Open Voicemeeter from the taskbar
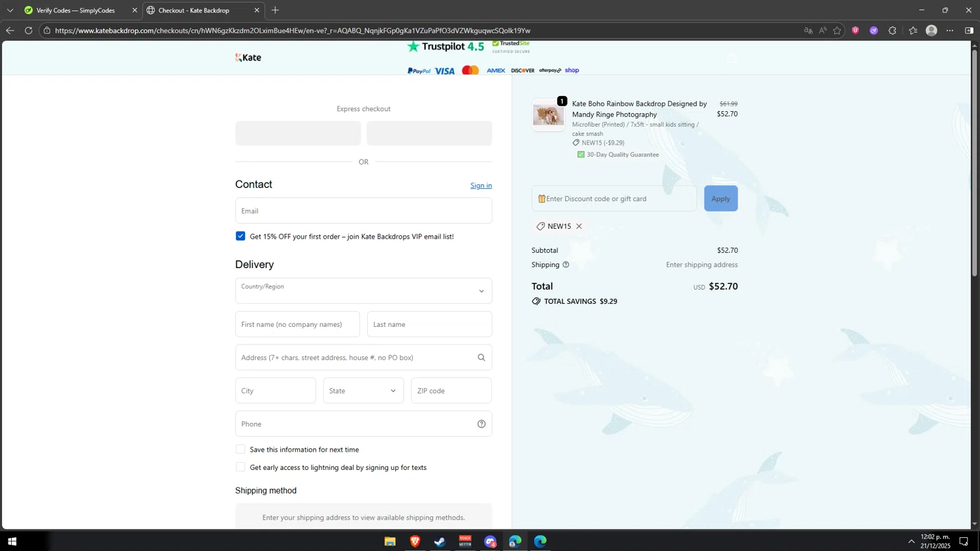Image resolution: width=980 pixels, height=551 pixels. (465, 541)
